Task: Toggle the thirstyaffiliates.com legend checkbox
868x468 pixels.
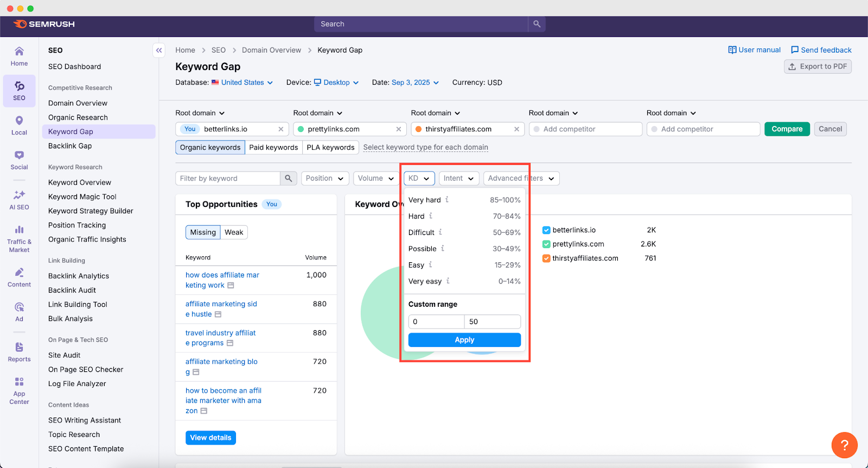Action: 546,258
